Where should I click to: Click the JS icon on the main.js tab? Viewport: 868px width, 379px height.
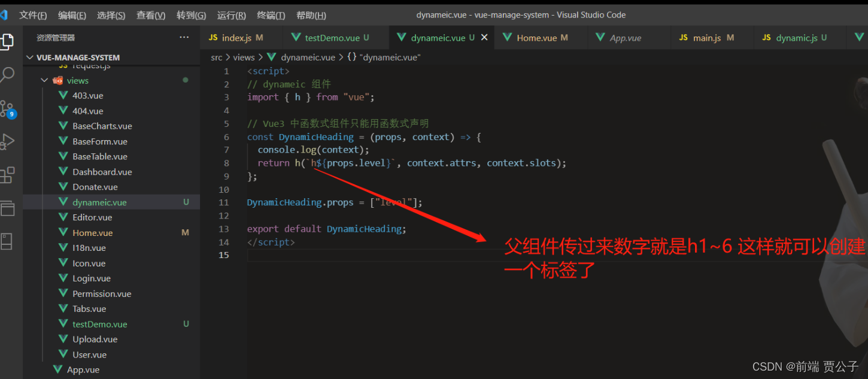coord(684,37)
